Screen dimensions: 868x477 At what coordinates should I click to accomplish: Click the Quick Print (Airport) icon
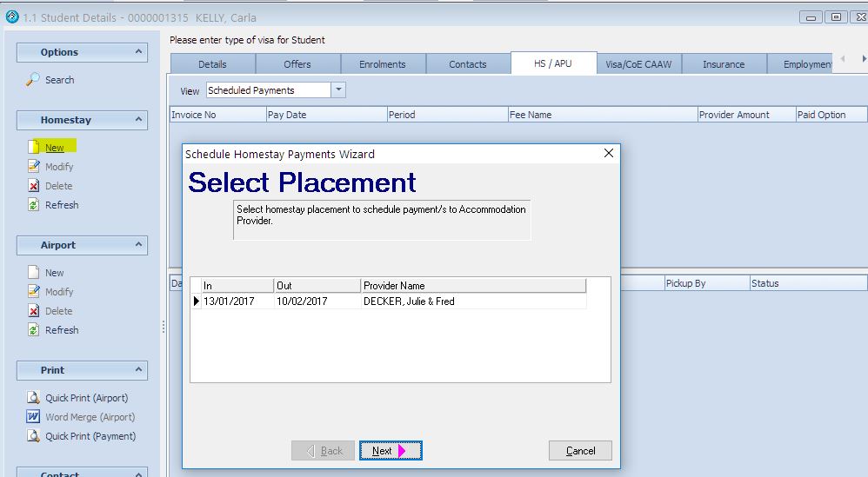(x=33, y=398)
